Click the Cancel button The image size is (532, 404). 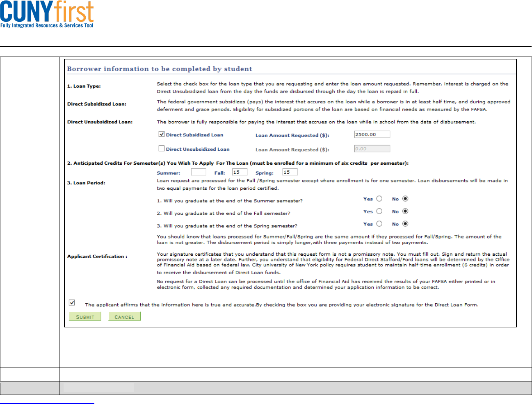124,316
